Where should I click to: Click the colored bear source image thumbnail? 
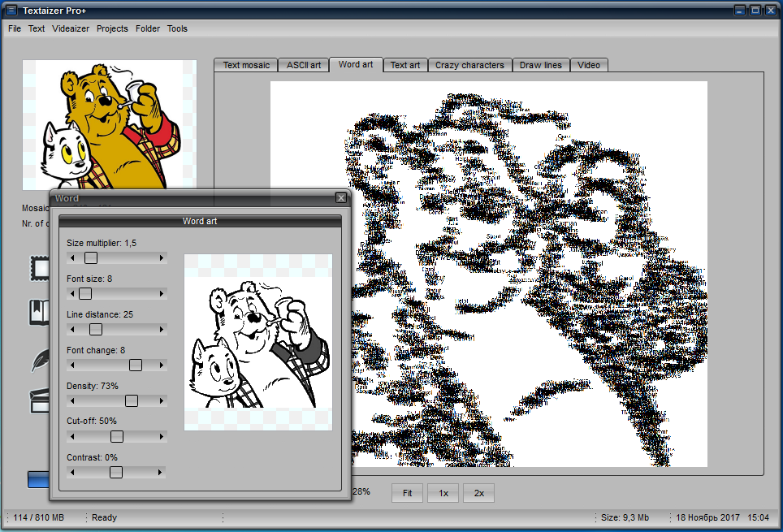click(110, 125)
